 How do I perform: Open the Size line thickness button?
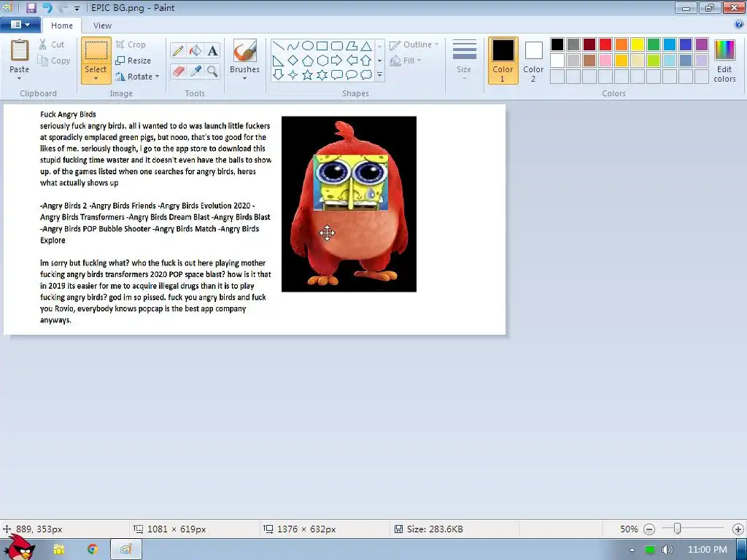click(x=464, y=60)
